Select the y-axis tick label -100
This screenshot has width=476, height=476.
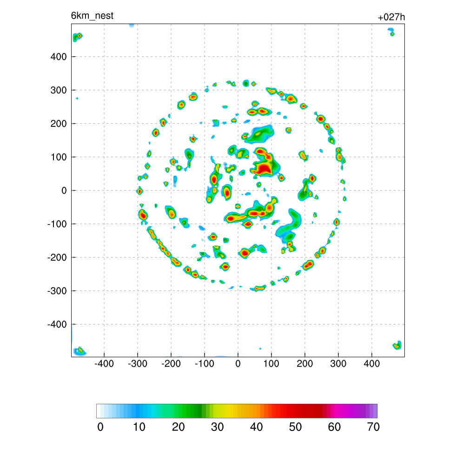pyautogui.click(x=57, y=224)
